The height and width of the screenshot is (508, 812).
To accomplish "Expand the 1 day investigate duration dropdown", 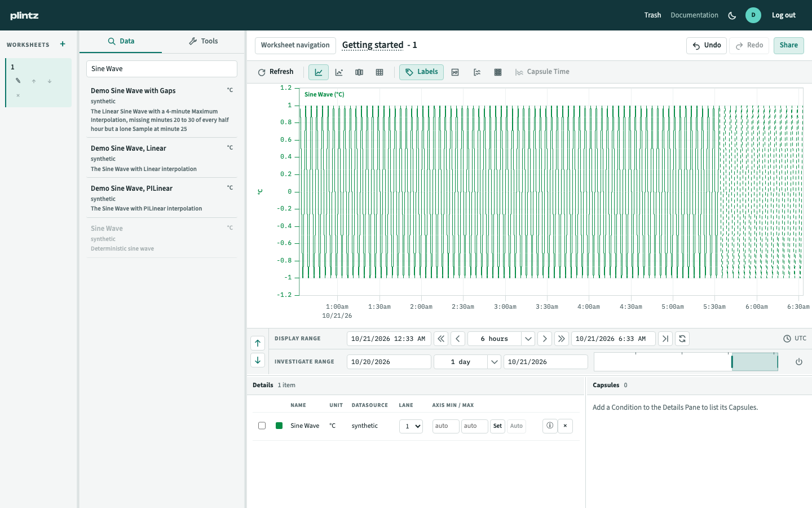I will (495, 362).
